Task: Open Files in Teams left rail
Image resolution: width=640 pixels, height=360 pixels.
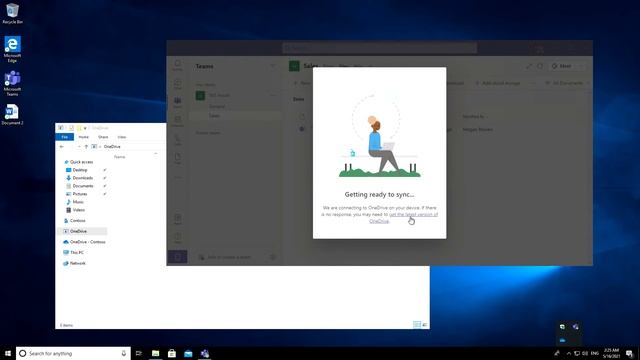Action: (178, 158)
